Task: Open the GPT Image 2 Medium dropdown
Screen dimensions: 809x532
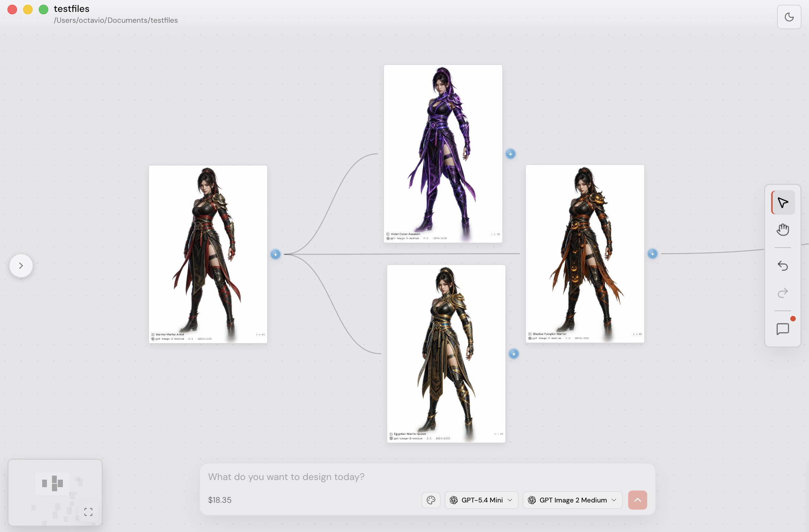Action: (x=572, y=500)
